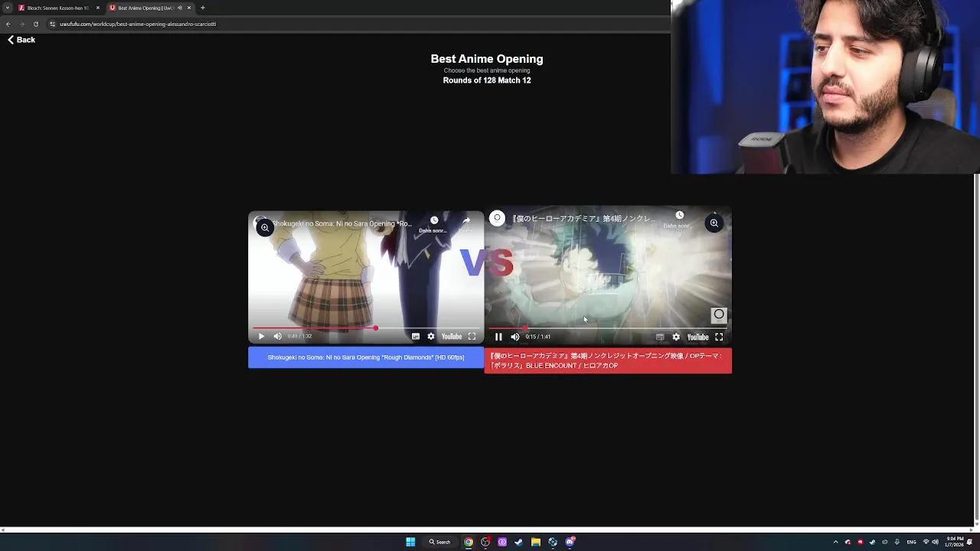Screen dimensions: 980x551
Task: Open the channel avatar on right video
Action: point(497,218)
